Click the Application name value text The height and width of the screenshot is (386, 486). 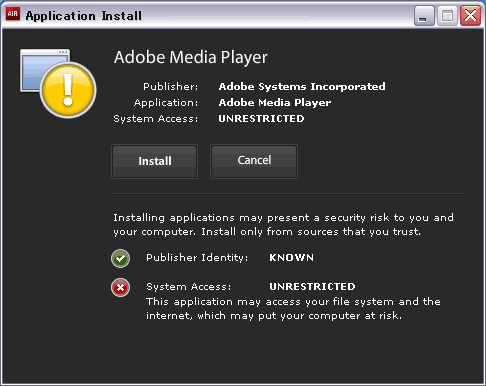(x=275, y=103)
